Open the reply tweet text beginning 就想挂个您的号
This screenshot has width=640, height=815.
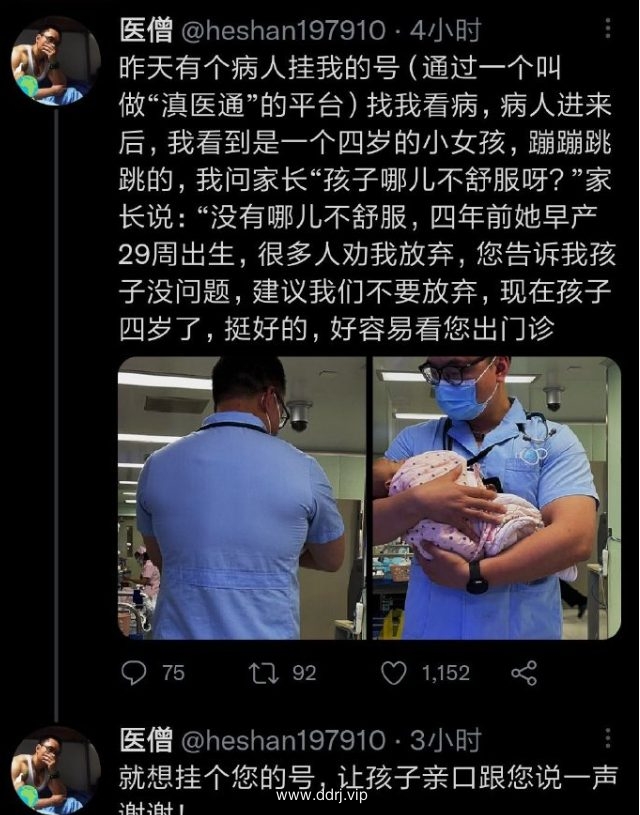(x=368, y=789)
